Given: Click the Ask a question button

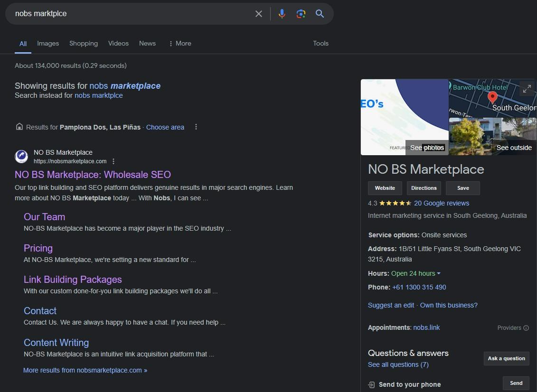Looking at the screenshot, I should [506, 358].
